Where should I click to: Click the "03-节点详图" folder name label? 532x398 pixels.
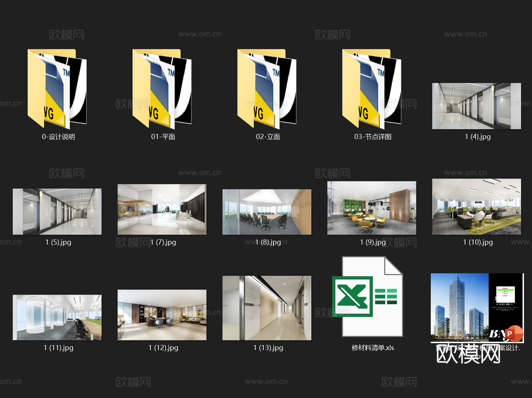373,137
